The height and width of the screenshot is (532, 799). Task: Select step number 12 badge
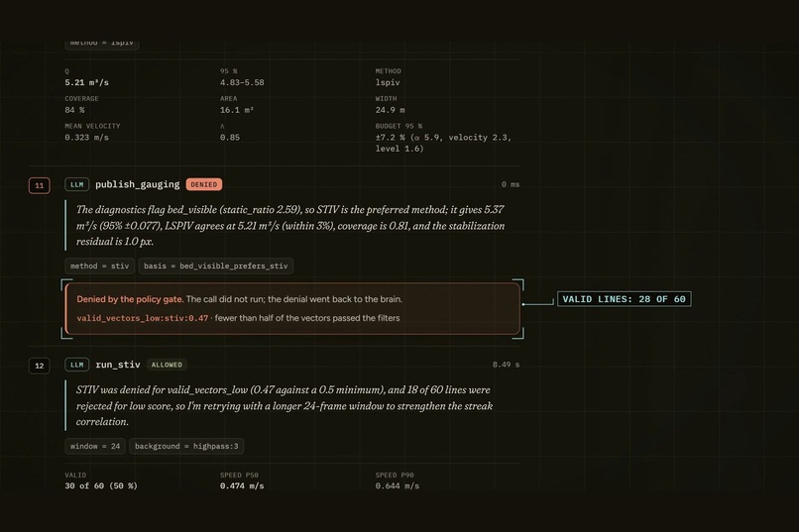click(x=40, y=366)
